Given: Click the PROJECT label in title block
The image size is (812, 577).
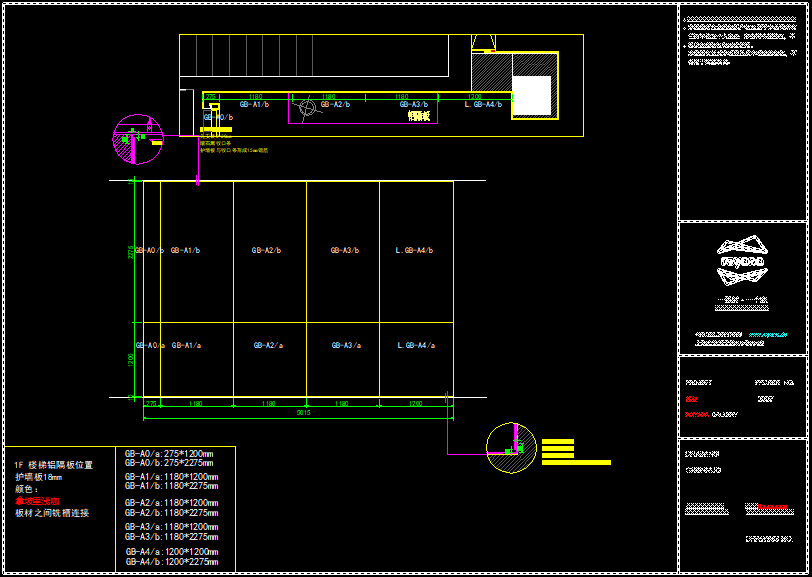Looking at the screenshot, I should click(x=699, y=383).
